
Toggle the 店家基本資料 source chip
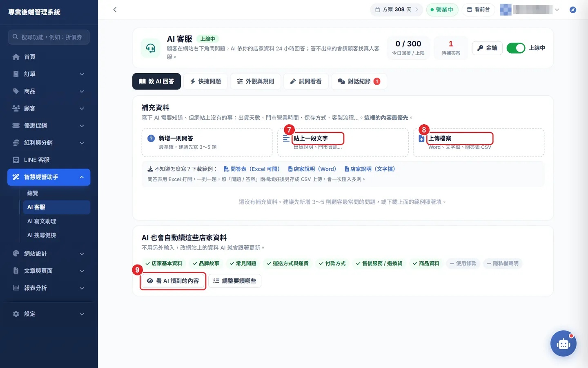(164, 263)
